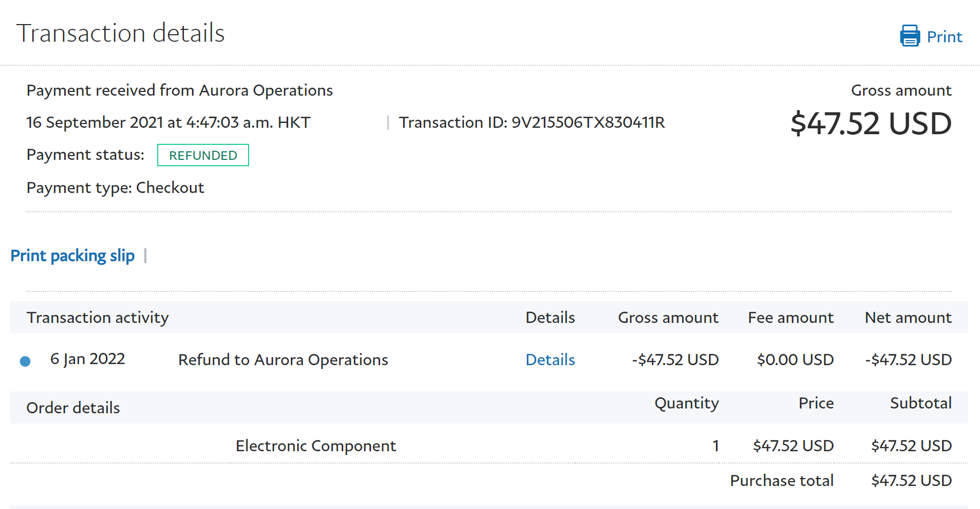
Task: Click the blue dot beside 6 Jan 2022
Action: pos(25,361)
